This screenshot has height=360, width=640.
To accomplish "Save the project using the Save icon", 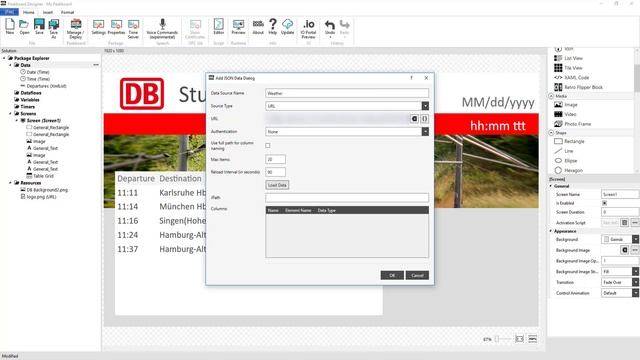I will [x=39, y=24].
